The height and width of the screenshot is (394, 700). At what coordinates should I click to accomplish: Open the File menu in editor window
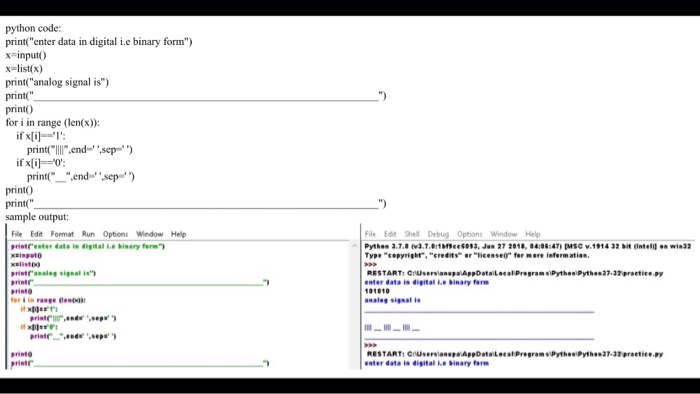(x=17, y=234)
